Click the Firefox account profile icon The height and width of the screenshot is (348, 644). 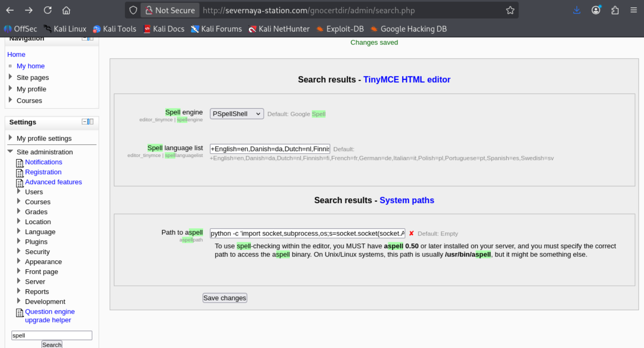(596, 10)
